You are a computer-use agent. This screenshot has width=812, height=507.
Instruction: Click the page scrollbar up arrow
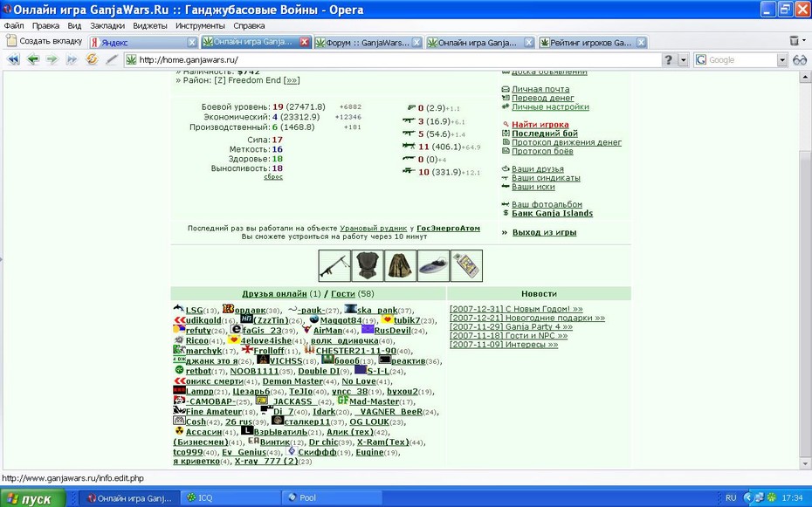coord(805,77)
